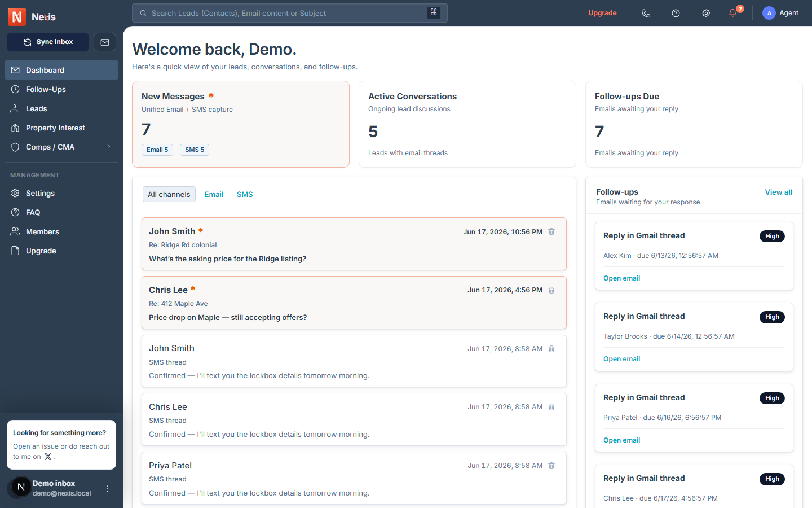Click the X social icon in sidebar card

pos(48,457)
